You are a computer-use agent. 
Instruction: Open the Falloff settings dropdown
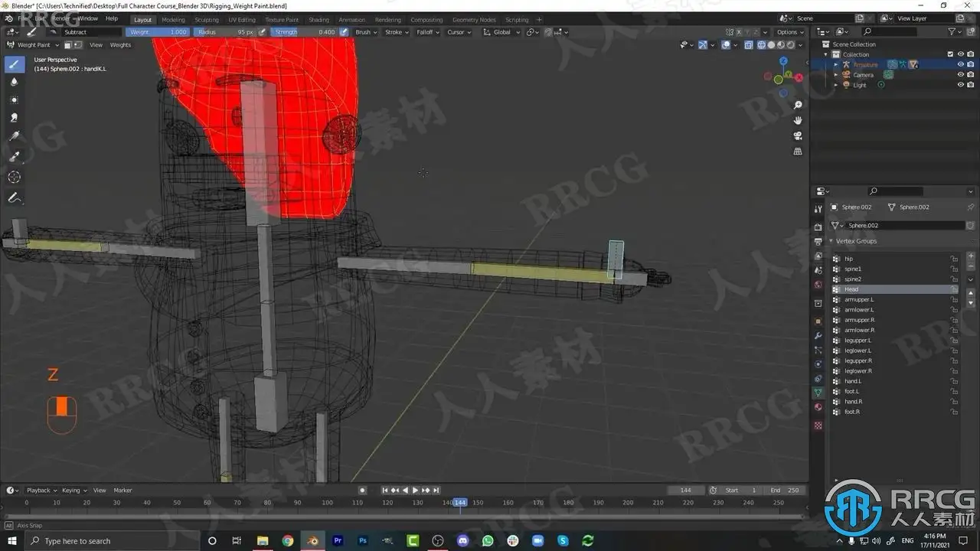click(x=427, y=32)
